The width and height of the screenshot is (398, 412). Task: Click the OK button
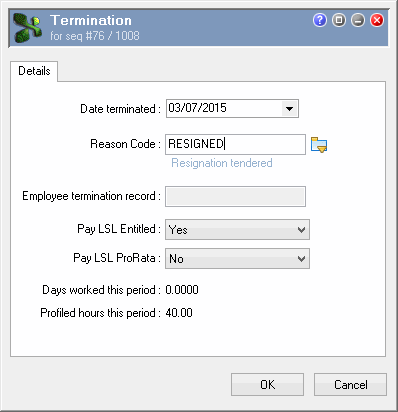267,385
